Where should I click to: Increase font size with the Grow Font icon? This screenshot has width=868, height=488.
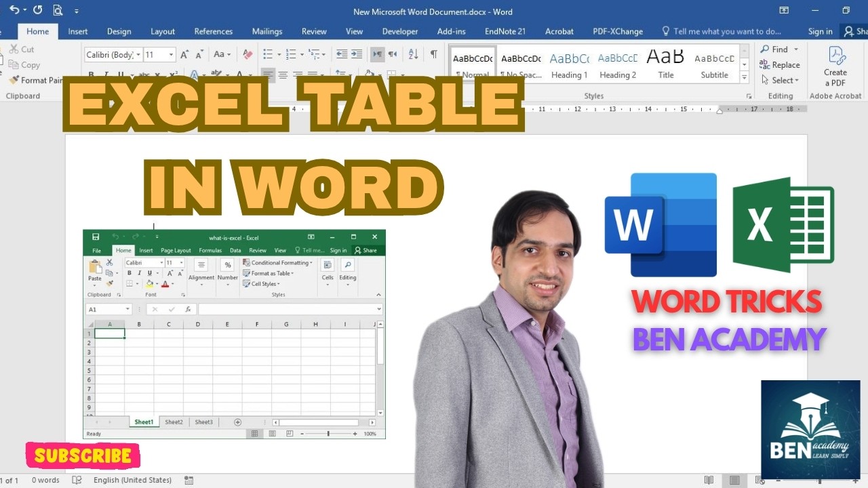[x=184, y=54]
